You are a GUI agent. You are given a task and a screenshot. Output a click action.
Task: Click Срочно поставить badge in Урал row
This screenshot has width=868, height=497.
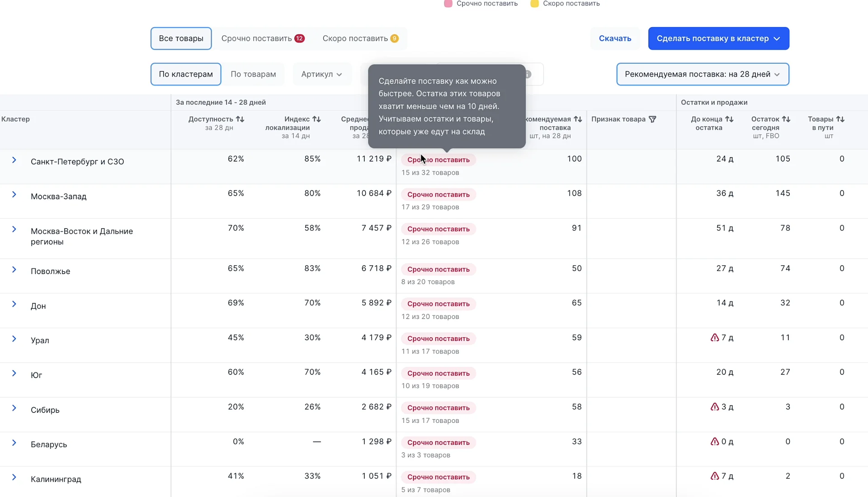coord(438,338)
